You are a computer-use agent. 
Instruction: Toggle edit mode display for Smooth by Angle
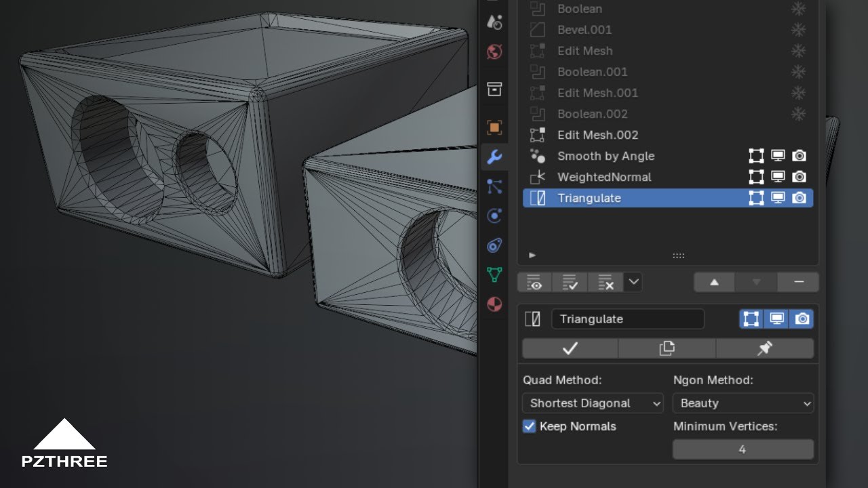point(756,156)
